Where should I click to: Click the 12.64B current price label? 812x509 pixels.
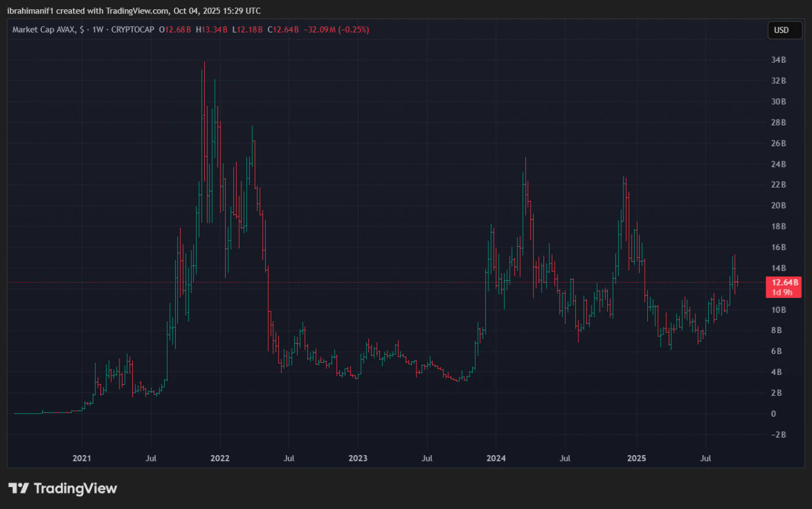coord(784,283)
